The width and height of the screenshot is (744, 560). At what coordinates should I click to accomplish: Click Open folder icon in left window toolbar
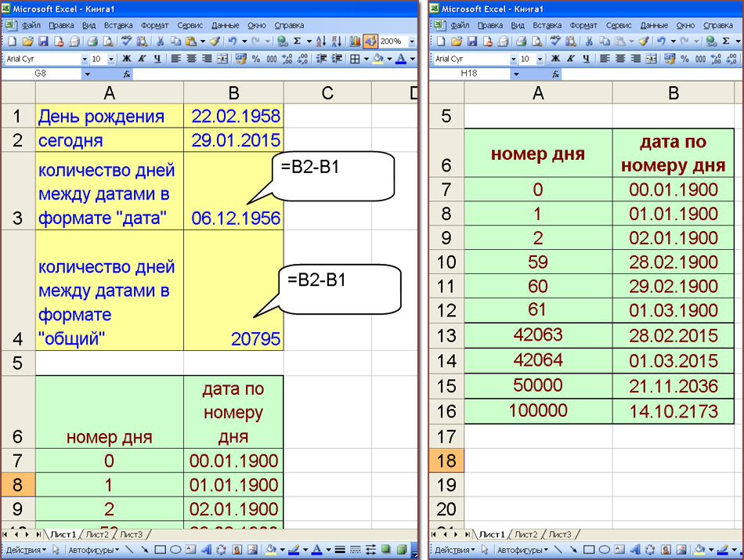coord(27,42)
